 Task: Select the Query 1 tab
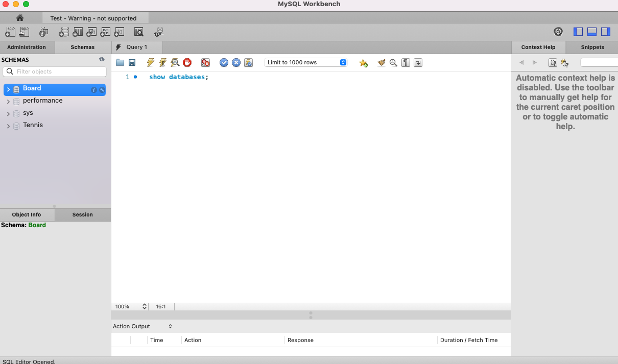click(x=137, y=47)
